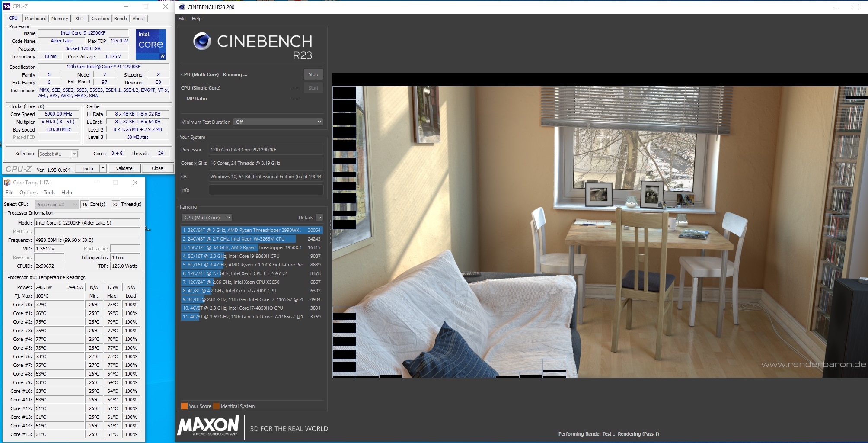Open the Processor #0 dropdown in Core Temp
This screenshot has height=443, width=868.
pyautogui.click(x=57, y=205)
